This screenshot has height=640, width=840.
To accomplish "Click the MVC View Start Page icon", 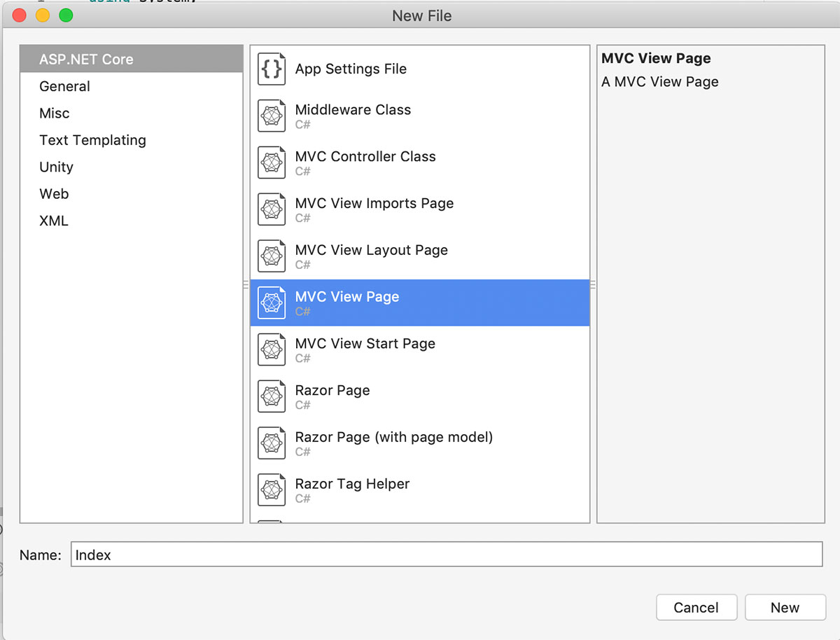I will click(x=272, y=350).
